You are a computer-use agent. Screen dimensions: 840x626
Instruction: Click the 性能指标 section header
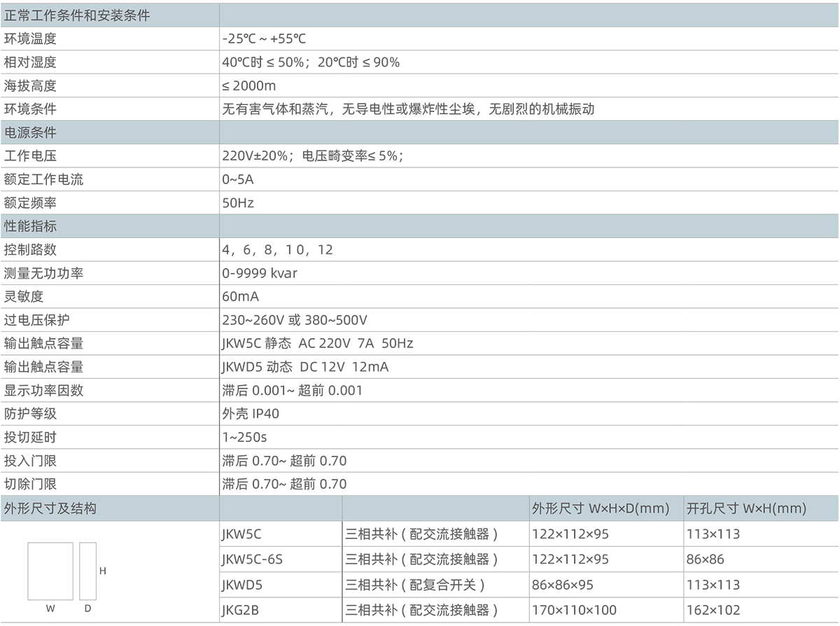(31, 226)
